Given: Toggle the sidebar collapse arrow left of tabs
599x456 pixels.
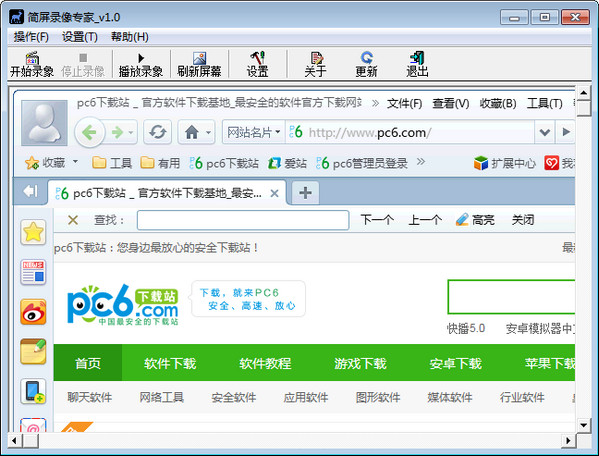Looking at the screenshot, I should click(30, 191).
